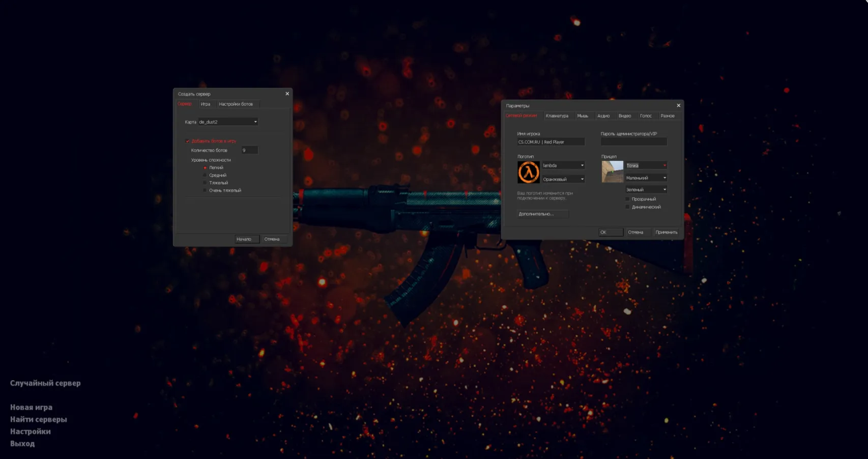The width and height of the screenshot is (868, 459).
Task: Open Найти серверы from main menu
Action: point(39,419)
